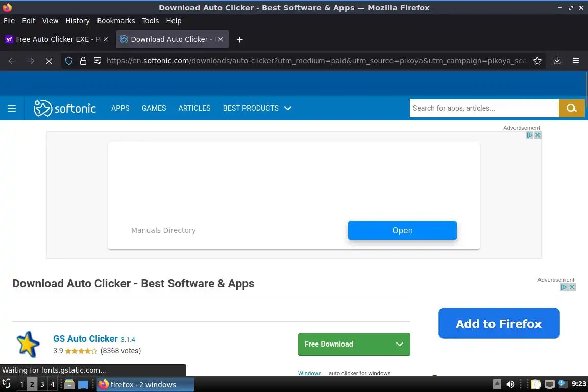
Task: Focus the Firefox URL address bar
Action: (x=316, y=61)
